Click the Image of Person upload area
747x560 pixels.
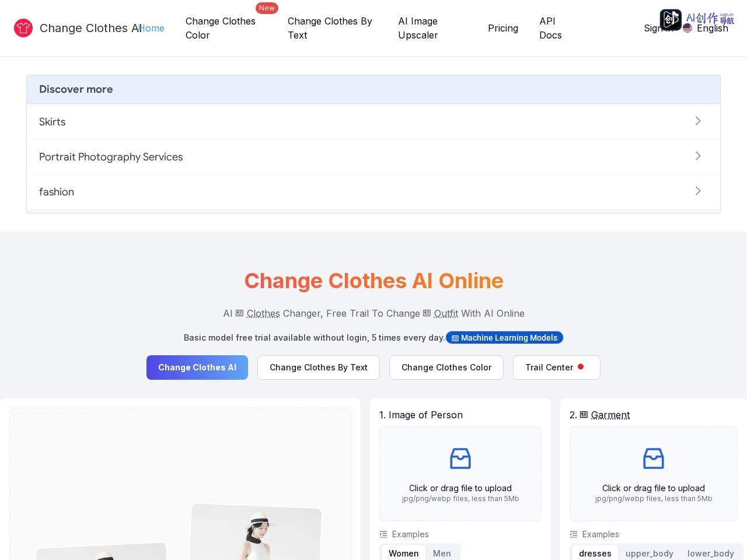(x=460, y=474)
